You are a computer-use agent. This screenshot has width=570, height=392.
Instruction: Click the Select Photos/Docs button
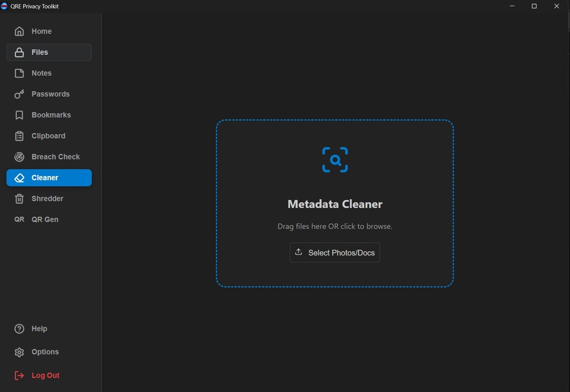335,252
